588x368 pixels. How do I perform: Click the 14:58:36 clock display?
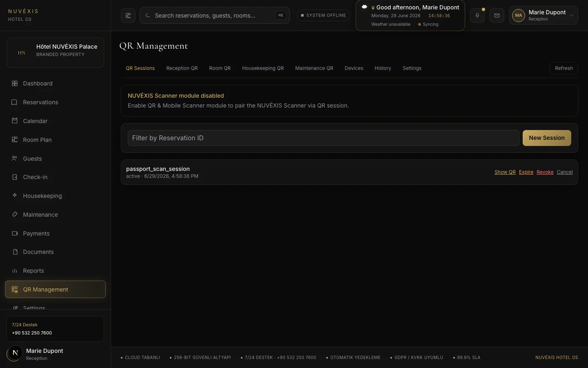tap(439, 16)
